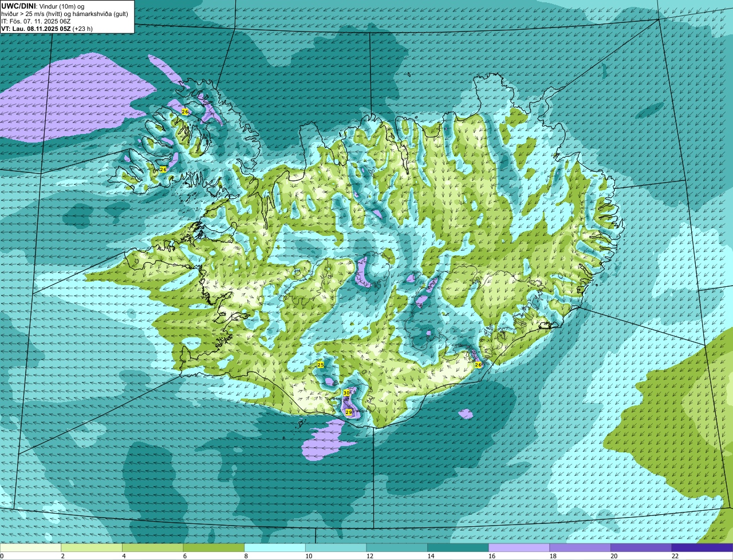Click the forecast offset "(+23 h)"
Screen dimensions: 733x560
click(83, 29)
